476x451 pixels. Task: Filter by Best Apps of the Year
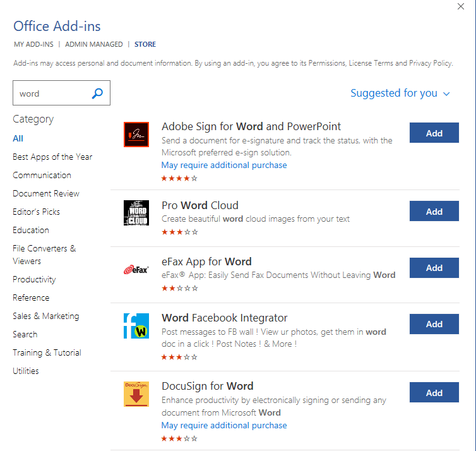pos(52,157)
